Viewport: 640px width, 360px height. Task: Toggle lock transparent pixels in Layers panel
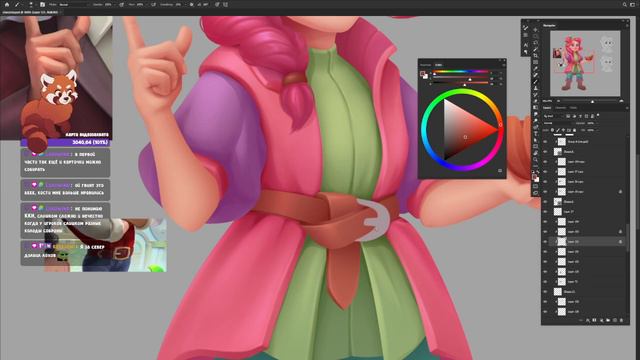(552, 130)
